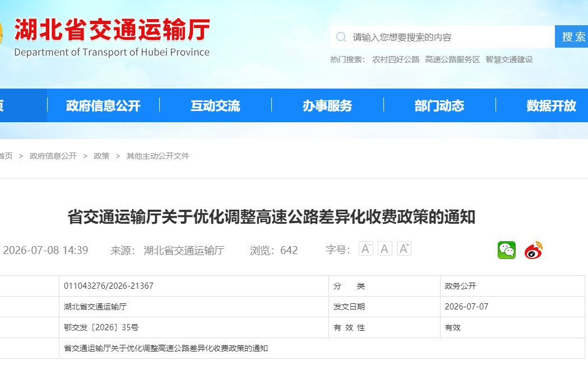Share article via Weibo icon
The image size is (588, 365).
point(533,250)
